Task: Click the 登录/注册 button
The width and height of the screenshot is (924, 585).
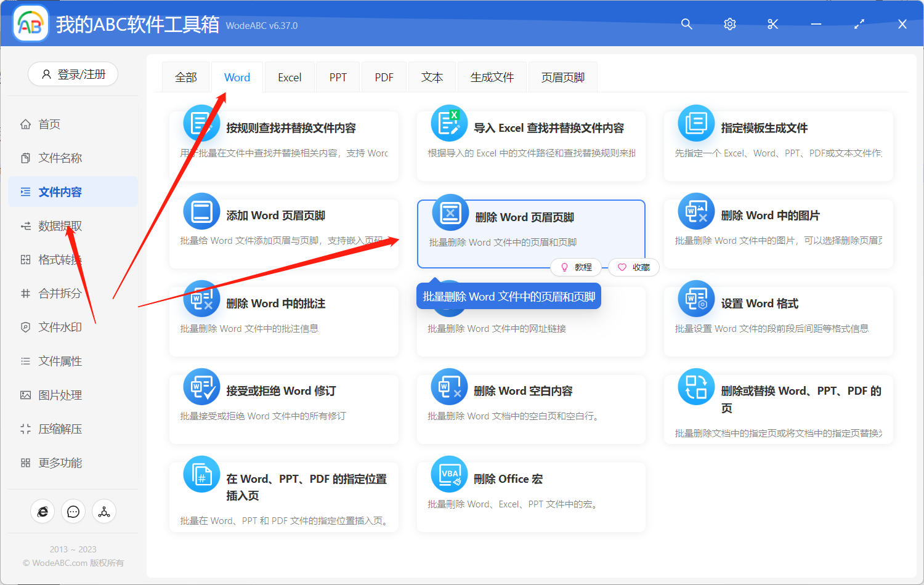Action: (73, 74)
